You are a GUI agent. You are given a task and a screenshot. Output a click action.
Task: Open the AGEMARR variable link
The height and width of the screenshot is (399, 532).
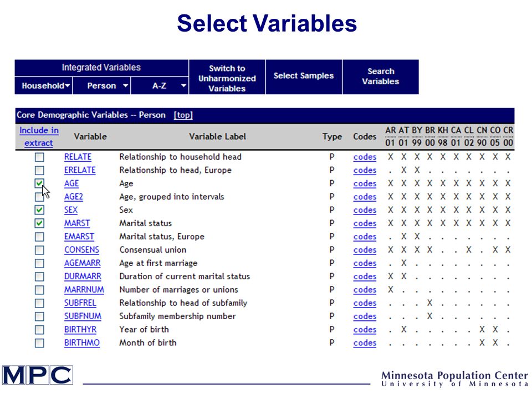pos(83,263)
